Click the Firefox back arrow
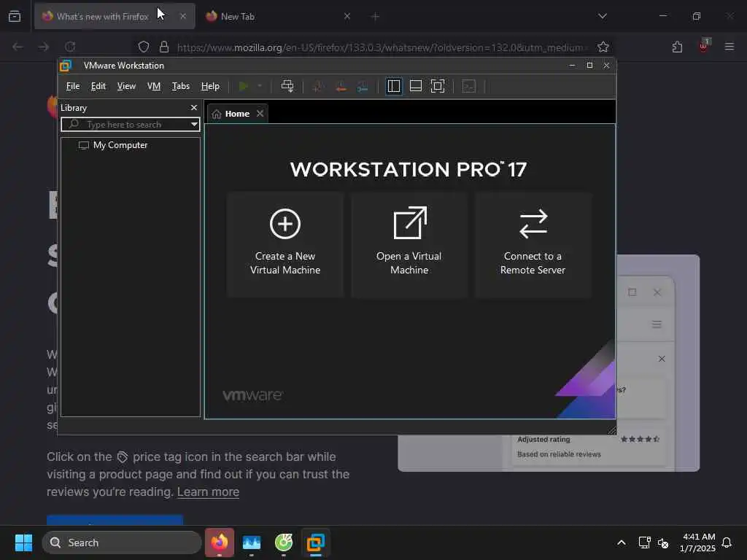 pos(18,47)
